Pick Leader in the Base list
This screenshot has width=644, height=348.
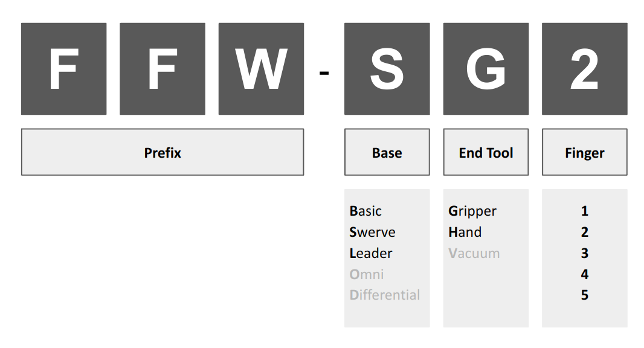(371, 253)
